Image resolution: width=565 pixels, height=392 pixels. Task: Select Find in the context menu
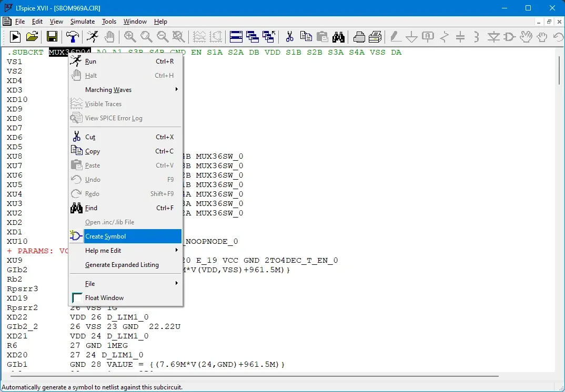click(125, 208)
